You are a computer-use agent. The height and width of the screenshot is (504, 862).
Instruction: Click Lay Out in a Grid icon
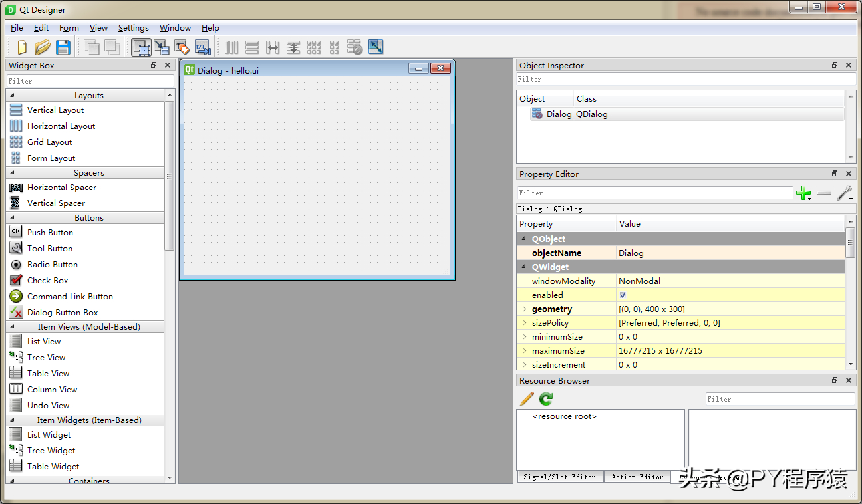pos(314,47)
